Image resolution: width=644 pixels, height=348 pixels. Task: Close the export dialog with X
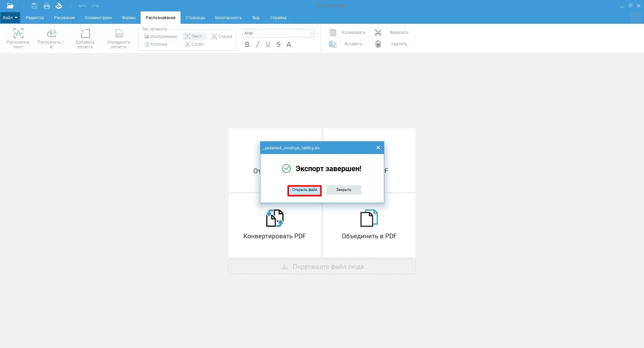(378, 148)
